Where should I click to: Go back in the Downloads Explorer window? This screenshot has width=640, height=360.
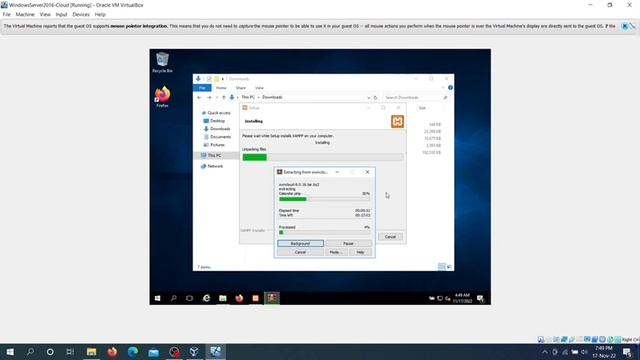click(199, 98)
